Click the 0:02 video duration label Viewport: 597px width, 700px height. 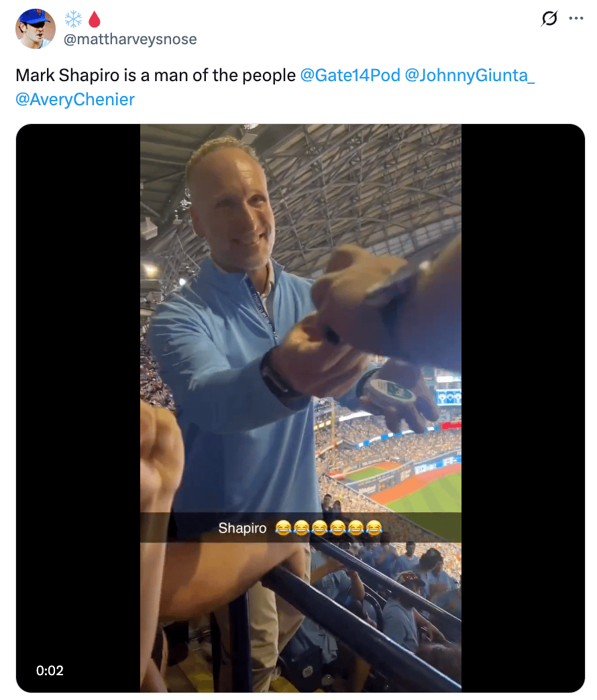point(50,670)
